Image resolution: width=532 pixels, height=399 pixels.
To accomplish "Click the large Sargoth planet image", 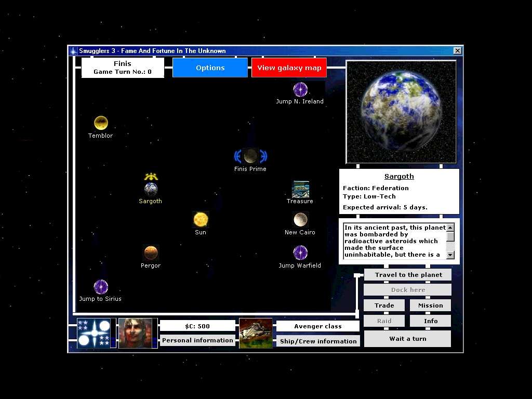I will coord(401,112).
